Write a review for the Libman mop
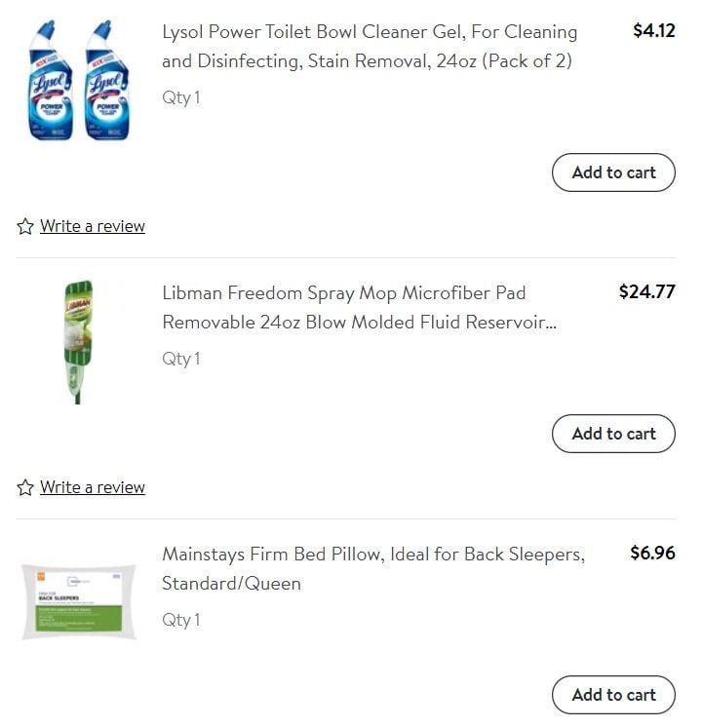Image resolution: width=703 pixels, height=728 pixels. [x=93, y=487]
